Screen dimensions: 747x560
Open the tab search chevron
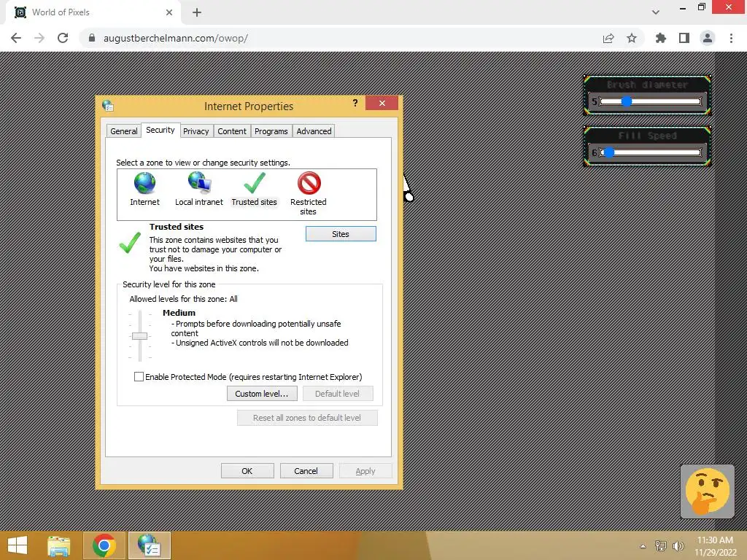pyautogui.click(x=656, y=12)
